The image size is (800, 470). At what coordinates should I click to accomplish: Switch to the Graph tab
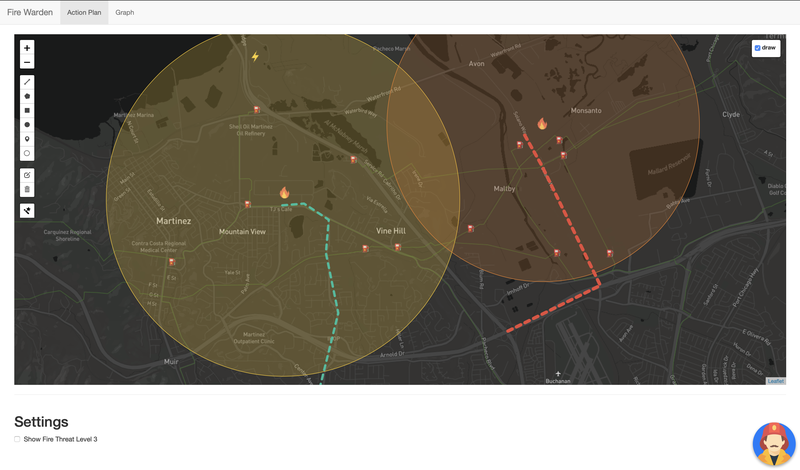[x=125, y=13]
